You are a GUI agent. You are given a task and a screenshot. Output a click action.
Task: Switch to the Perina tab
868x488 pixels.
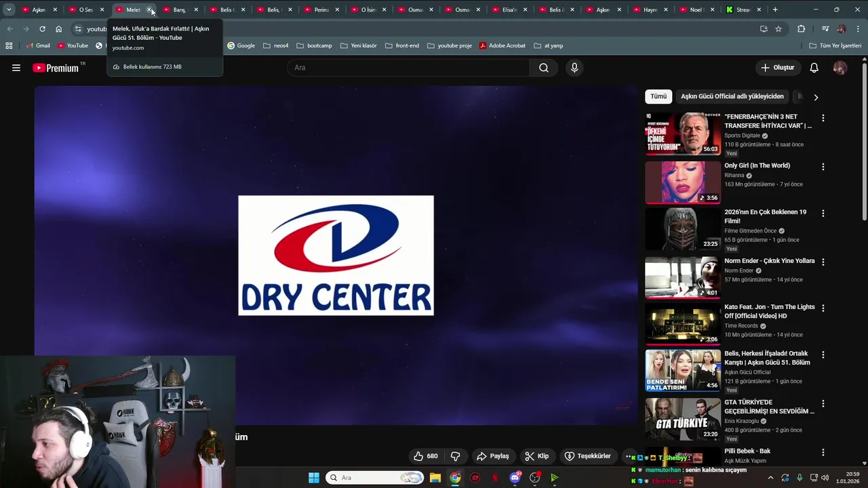(x=321, y=9)
